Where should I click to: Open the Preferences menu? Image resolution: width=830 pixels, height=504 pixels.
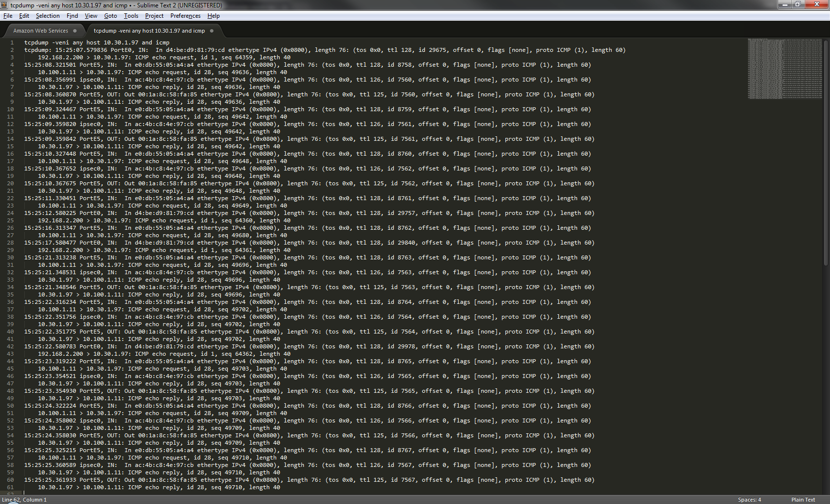click(185, 16)
